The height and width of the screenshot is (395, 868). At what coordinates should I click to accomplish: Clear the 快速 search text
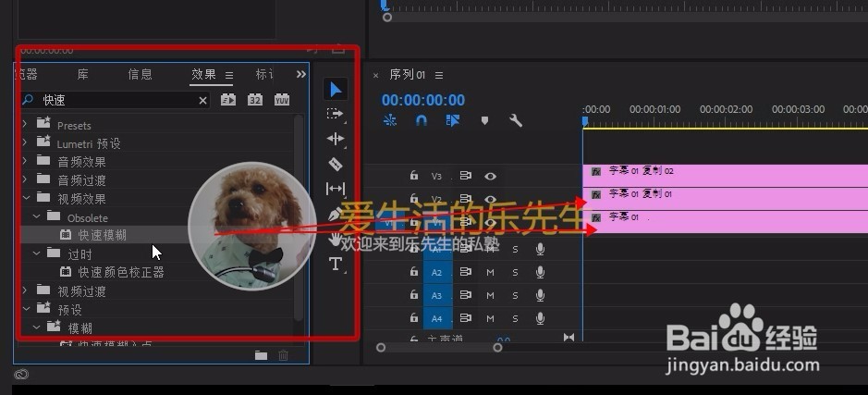tap(202, 100)
